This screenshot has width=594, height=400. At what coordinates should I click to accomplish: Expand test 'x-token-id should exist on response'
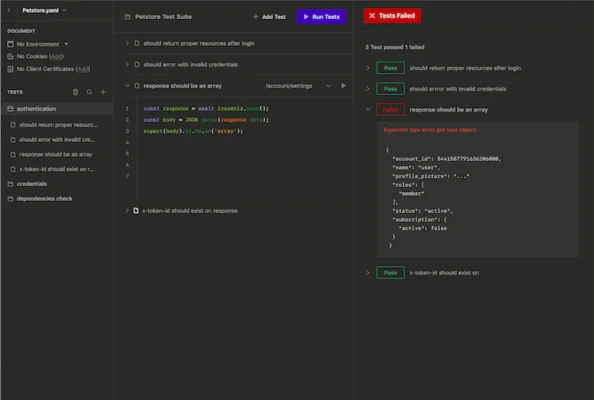(x=127, y=210)
